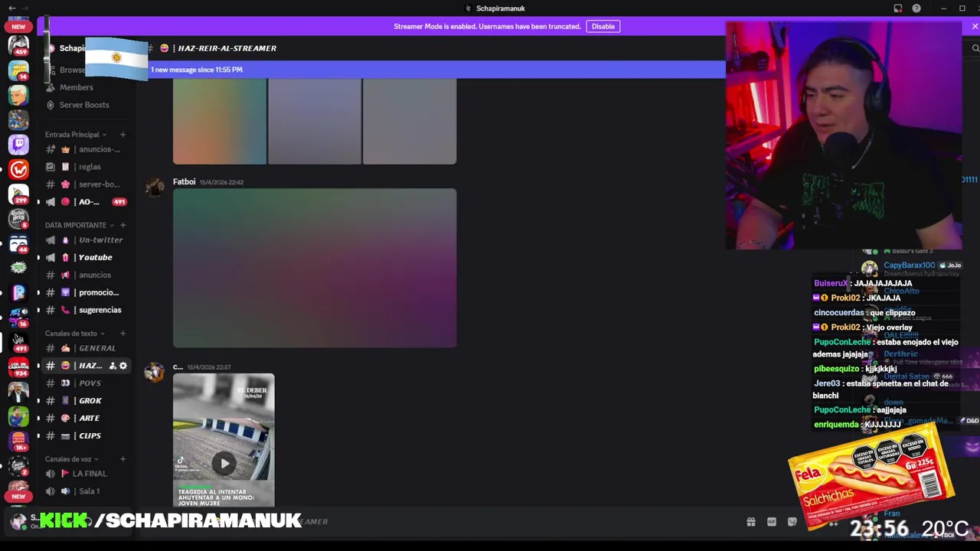Open the Help question mark icon

[x=916, y=8]
